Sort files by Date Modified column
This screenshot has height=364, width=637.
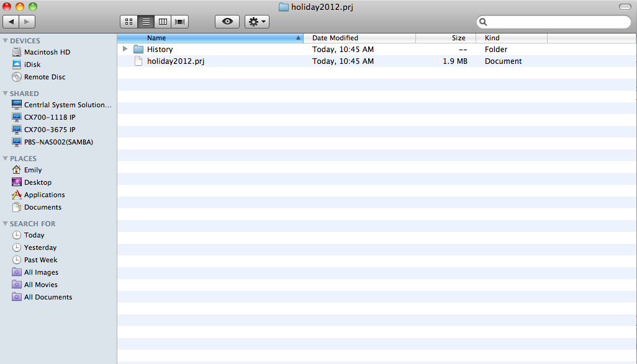tap(335, 38)
